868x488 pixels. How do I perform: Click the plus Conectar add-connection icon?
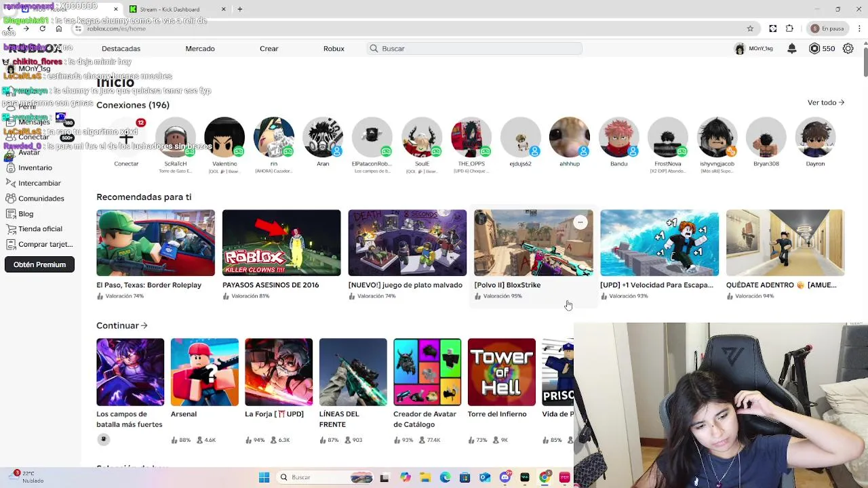pos(126,139)
